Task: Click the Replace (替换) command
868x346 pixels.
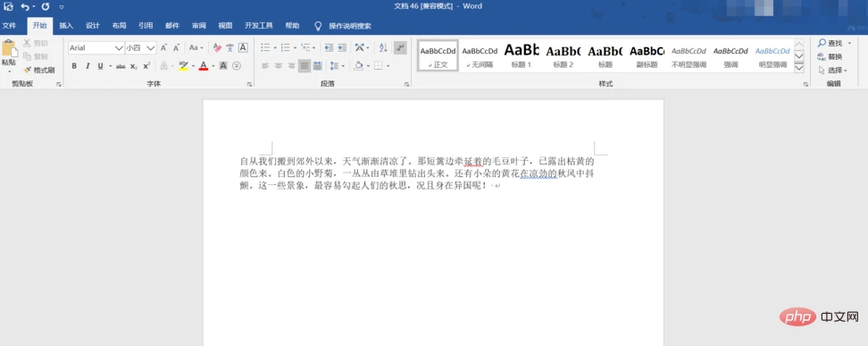Action: tap(830, 56)
